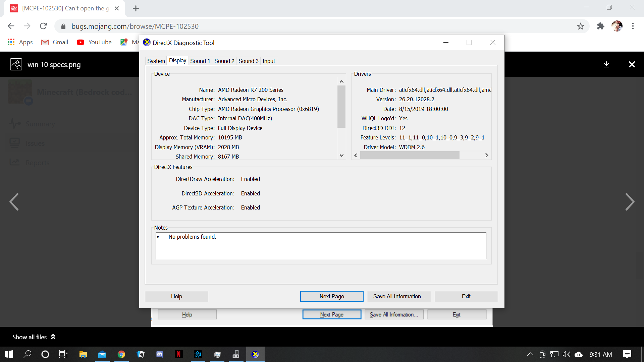Open the Discord taskbar icon
Viewport: 644px width, 362px height.
coord(160,354)
